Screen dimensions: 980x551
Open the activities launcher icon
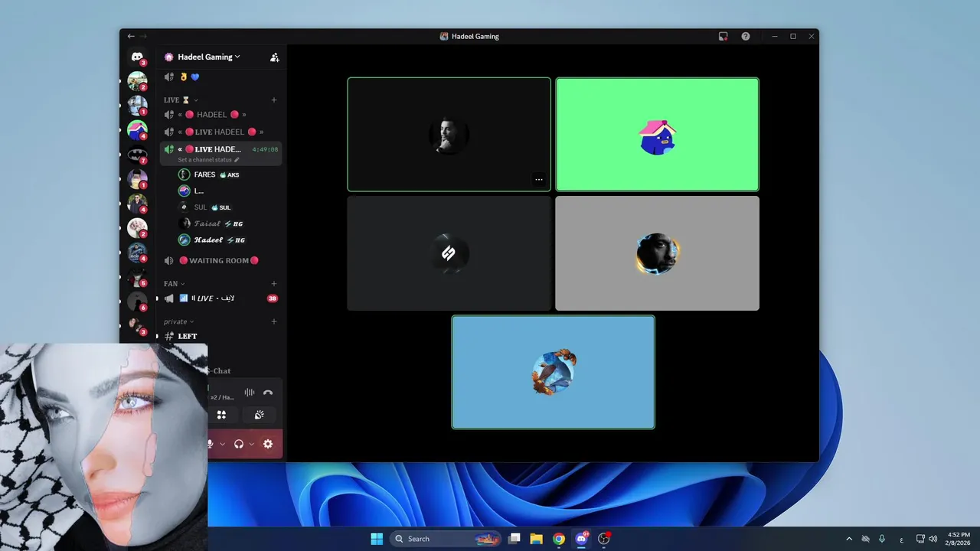point(221,415)
